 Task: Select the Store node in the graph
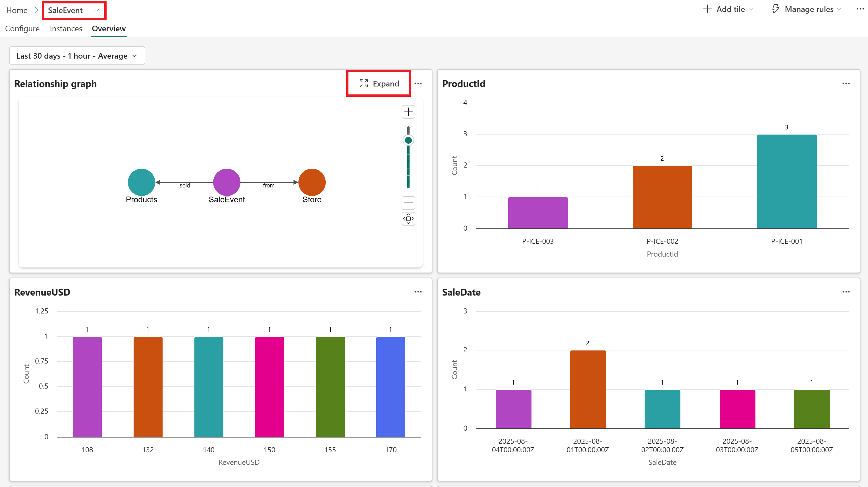[x=312, y=182]
